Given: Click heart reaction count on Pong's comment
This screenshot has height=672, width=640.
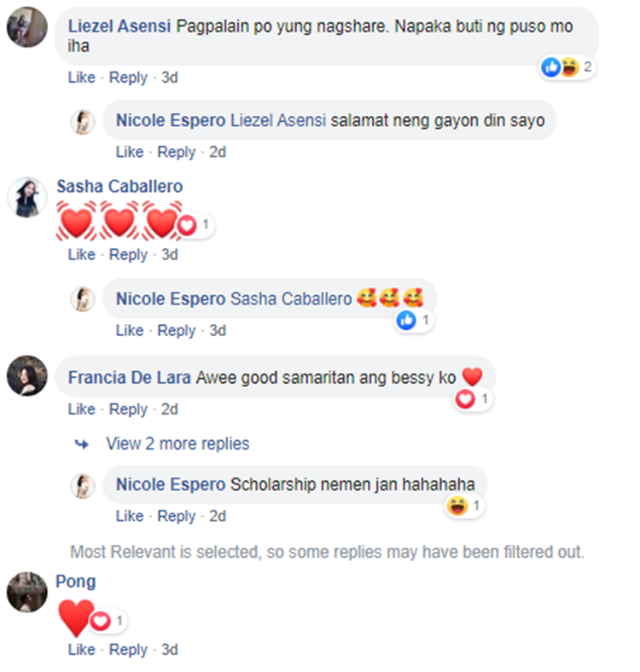Looking at the screenshot, I should (108, 621).
